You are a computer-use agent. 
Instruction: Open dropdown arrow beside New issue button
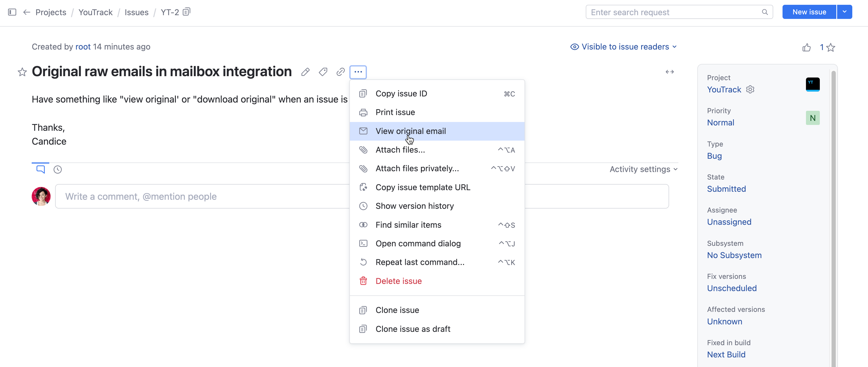pos(844,12)
